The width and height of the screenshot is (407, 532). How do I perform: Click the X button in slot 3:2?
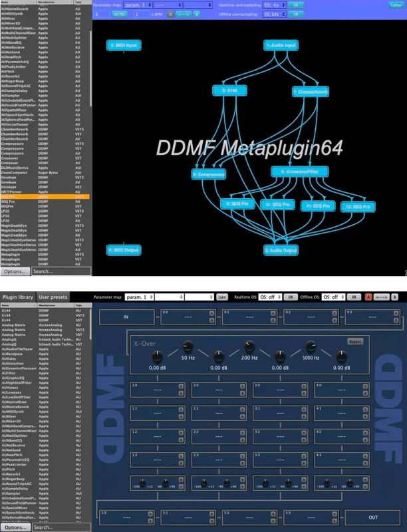pos(304,433)
